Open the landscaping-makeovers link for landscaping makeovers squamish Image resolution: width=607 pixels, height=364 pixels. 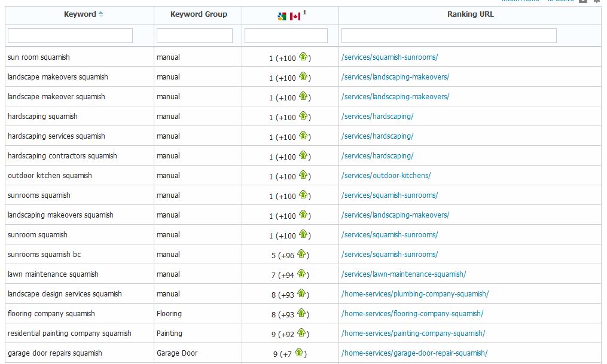click(x=395, y=215)
